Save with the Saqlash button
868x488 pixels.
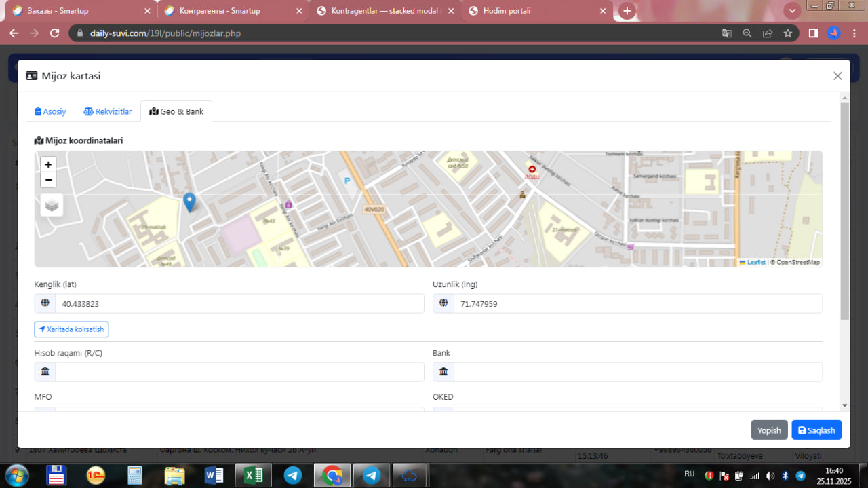816,430
